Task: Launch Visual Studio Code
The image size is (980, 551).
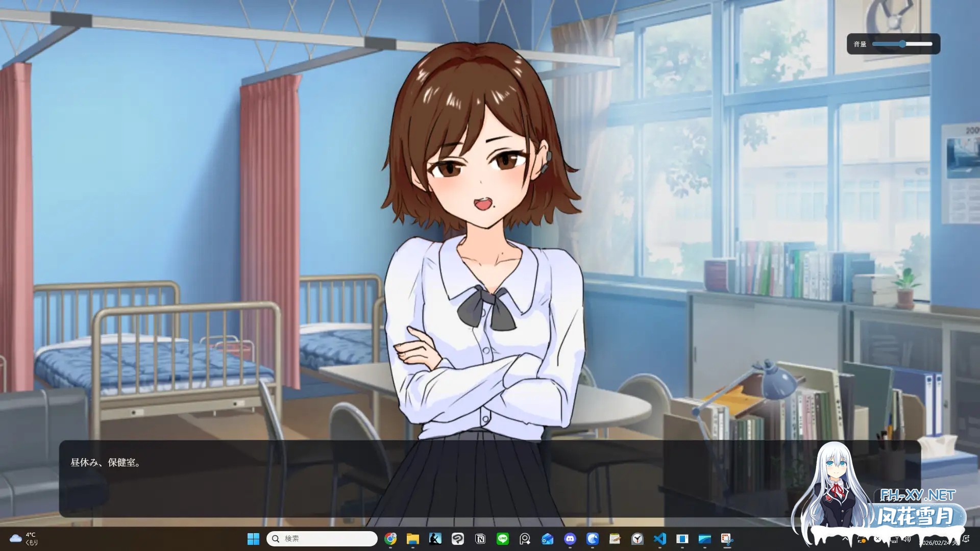Action: coord(660,539)
